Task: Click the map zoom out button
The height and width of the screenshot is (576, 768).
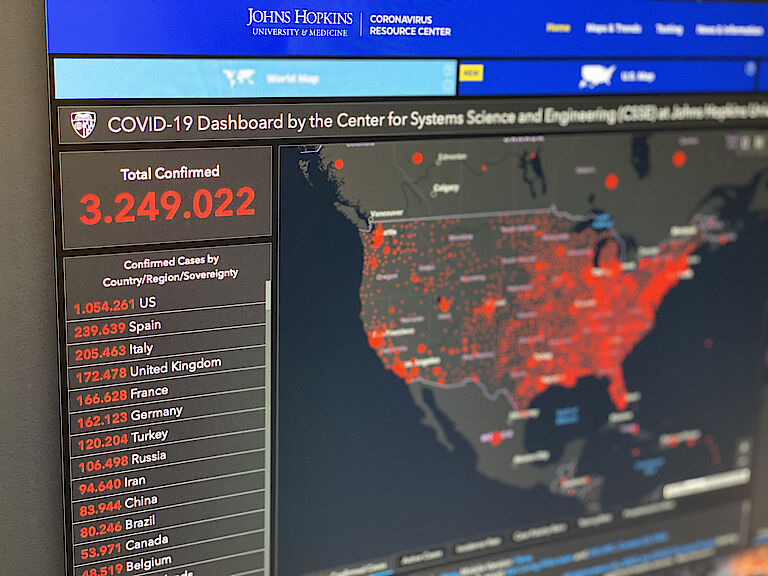Action: [x=744, y=459]
